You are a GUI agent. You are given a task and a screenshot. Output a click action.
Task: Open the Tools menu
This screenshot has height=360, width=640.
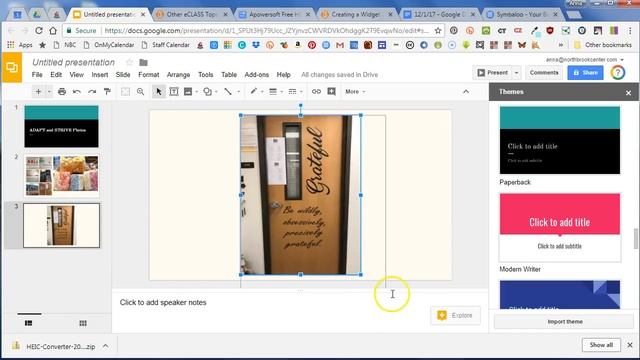(206, 75)
